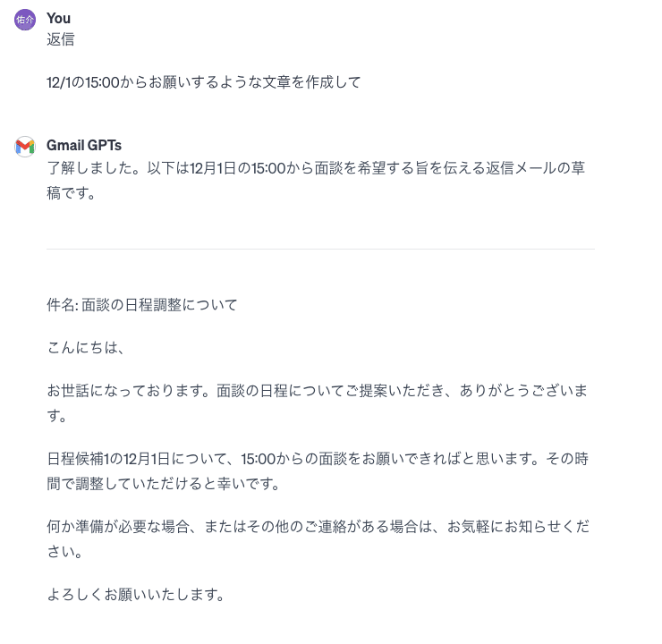The height and width of the screenshot is (644, 662).
Task: Click the phrase "お気軽にお知らせくだ"
Action: pos(517,527)
